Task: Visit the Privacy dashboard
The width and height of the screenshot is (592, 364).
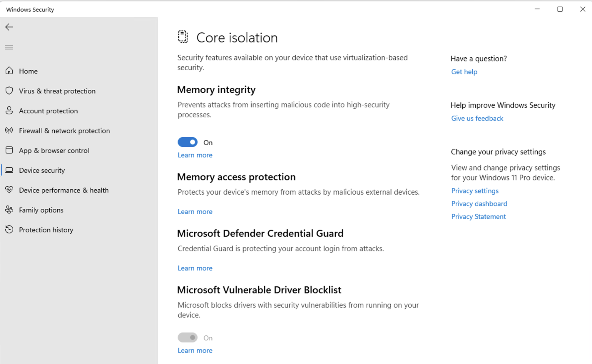Action: click(479, 203)
